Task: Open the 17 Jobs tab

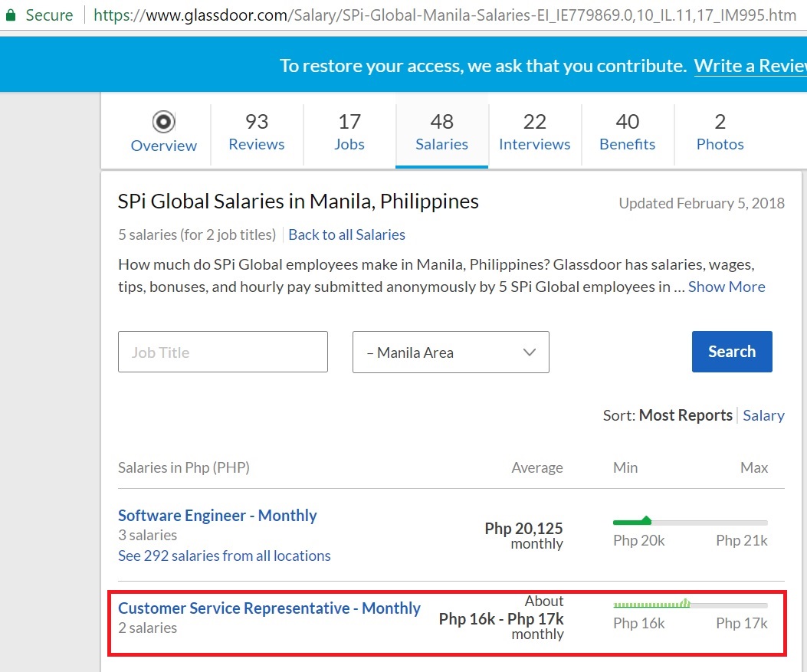Action: [349, 133]
